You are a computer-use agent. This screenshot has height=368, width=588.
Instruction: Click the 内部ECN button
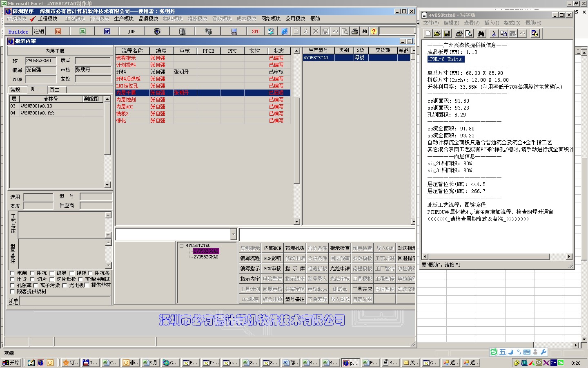click(272, 248)
